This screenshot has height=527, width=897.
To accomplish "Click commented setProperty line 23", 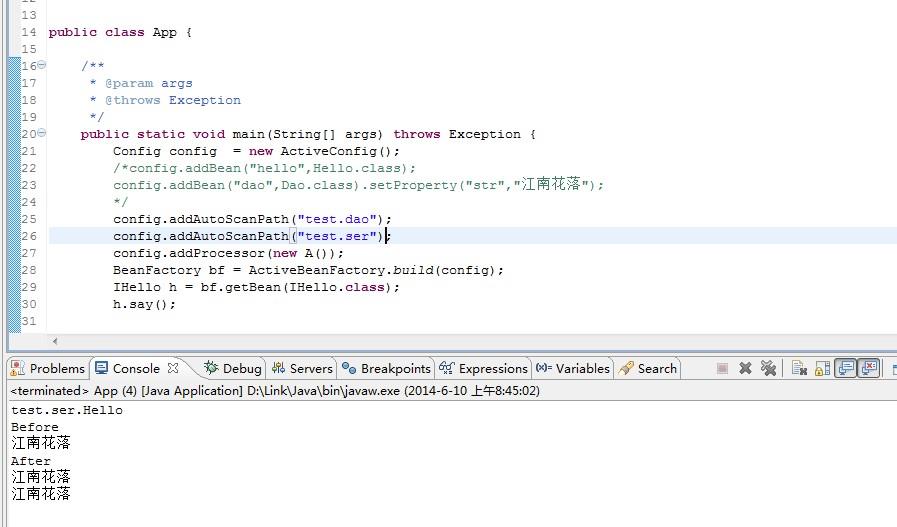I will [358, 184].
